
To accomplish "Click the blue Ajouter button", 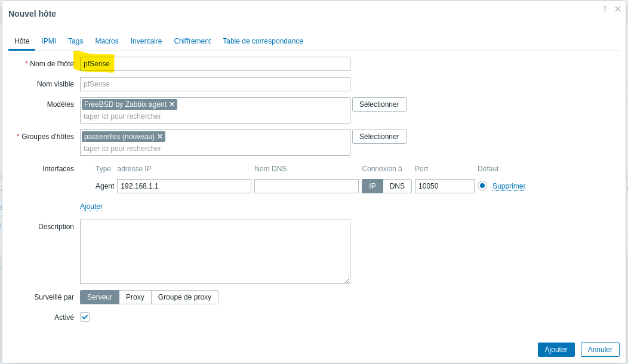I will (556, 350).
